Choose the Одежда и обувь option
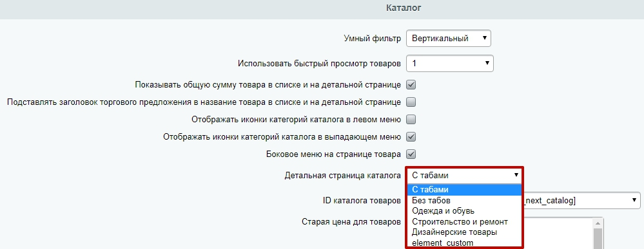The height and width of the screenshot is (249, 644). click(465, 211)
